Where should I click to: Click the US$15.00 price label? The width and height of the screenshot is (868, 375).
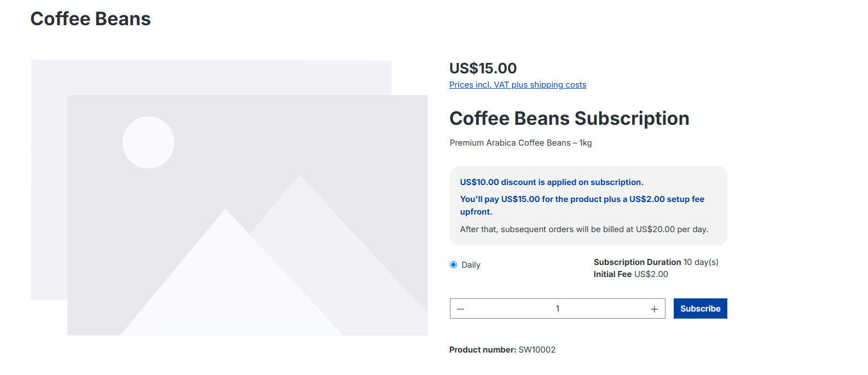pyautogui.click(x=483, y=68)
